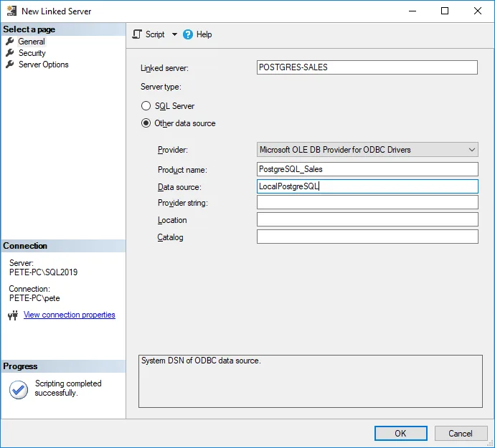The height and width of the screenshot is (448, 495).
Task: Click the 'Provider:' label
Action: pyautogui.click(x=173, y=150)
